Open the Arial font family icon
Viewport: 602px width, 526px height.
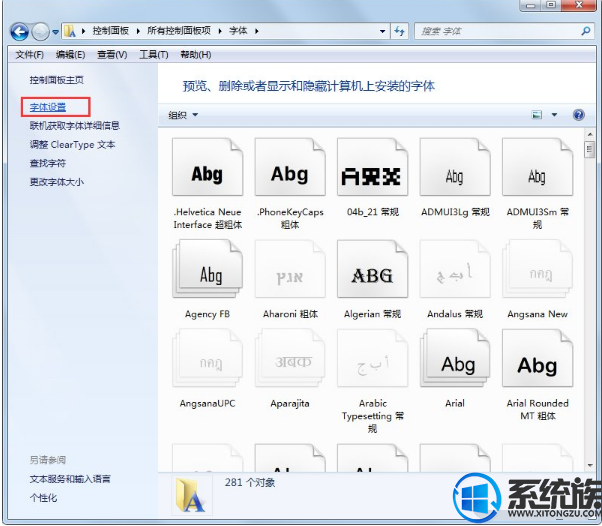(x=455, y=358)
